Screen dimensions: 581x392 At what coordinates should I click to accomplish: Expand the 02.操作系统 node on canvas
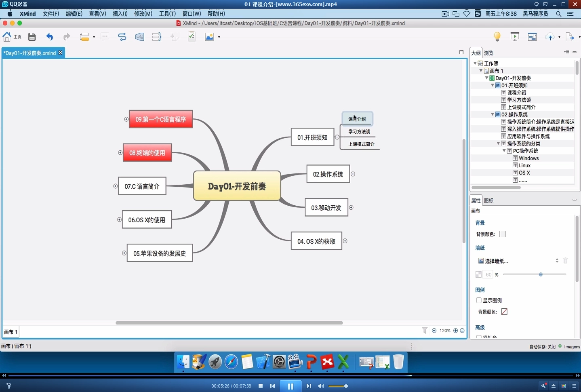(353, 174)
